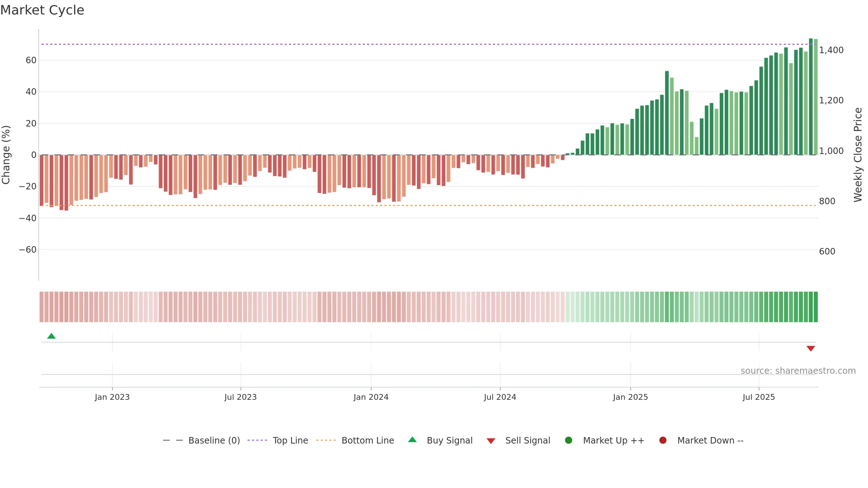
Task: Select the green buy signal marker on chart
Action: (x=51, y=336)
